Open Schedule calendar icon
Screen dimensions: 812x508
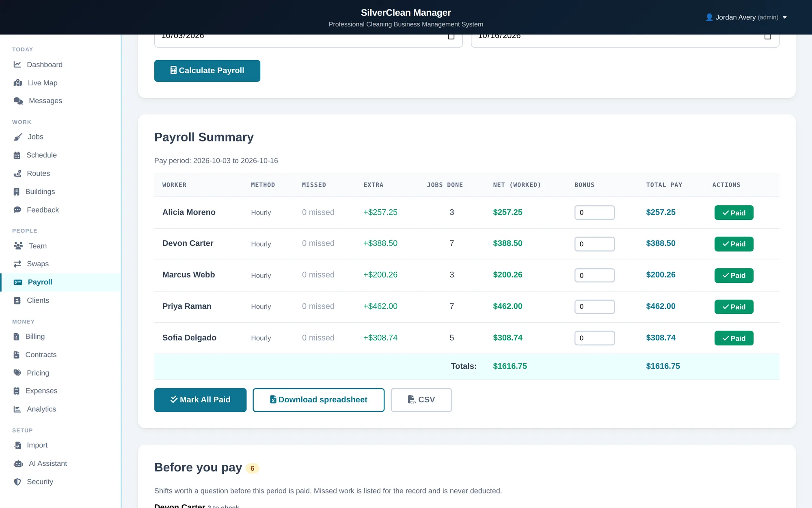pos(17,155)
